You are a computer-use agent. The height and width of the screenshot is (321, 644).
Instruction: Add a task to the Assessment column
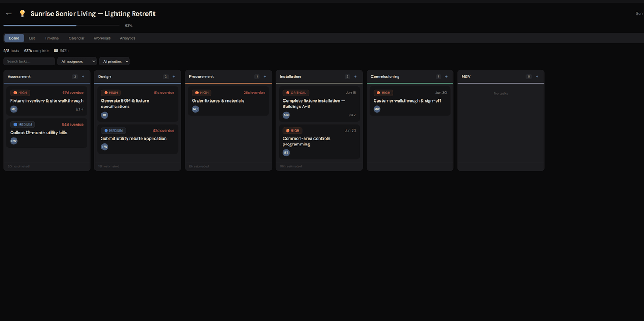point(83,77)
